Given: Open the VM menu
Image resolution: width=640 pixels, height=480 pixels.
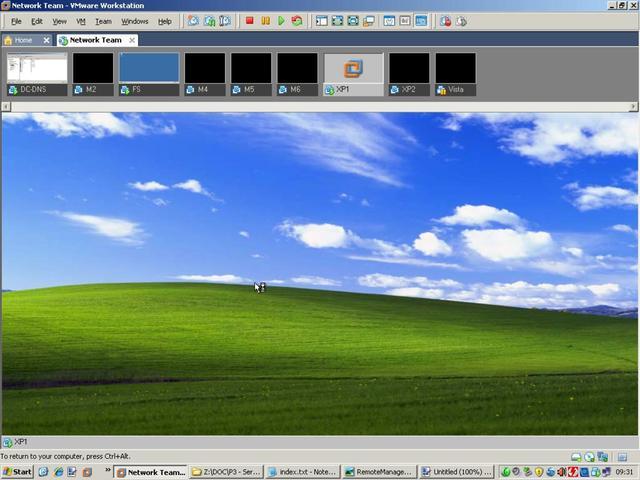Looking at the screenshot, I should click(81, 21).
